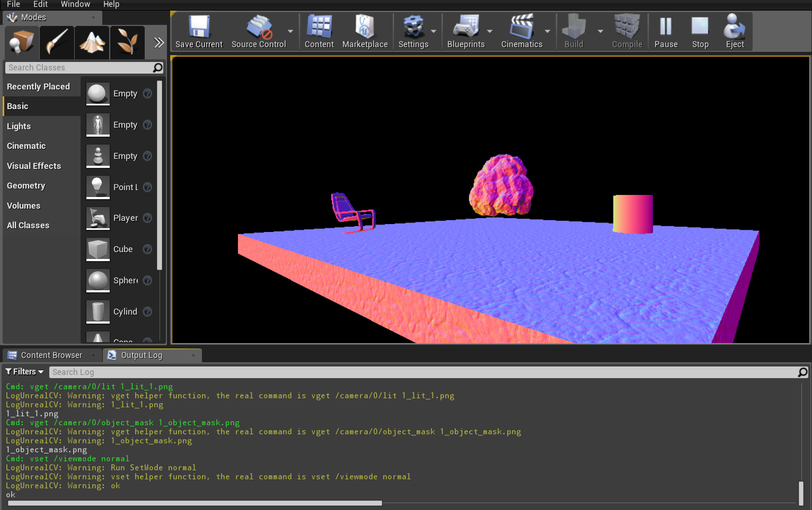Switch to the Output Log tab

(142, 355)
